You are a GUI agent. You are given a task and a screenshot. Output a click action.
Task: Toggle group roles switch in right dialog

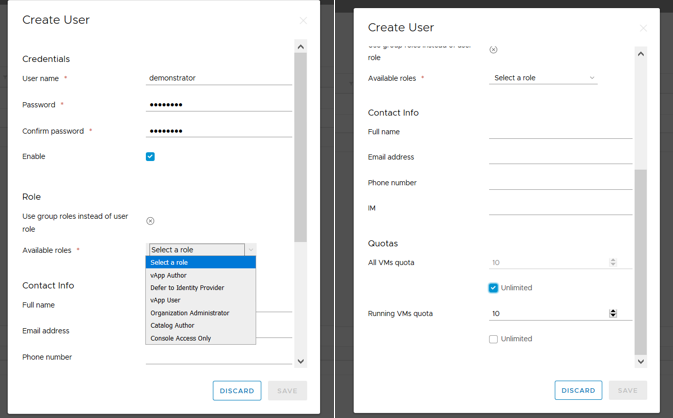point(493,49)
